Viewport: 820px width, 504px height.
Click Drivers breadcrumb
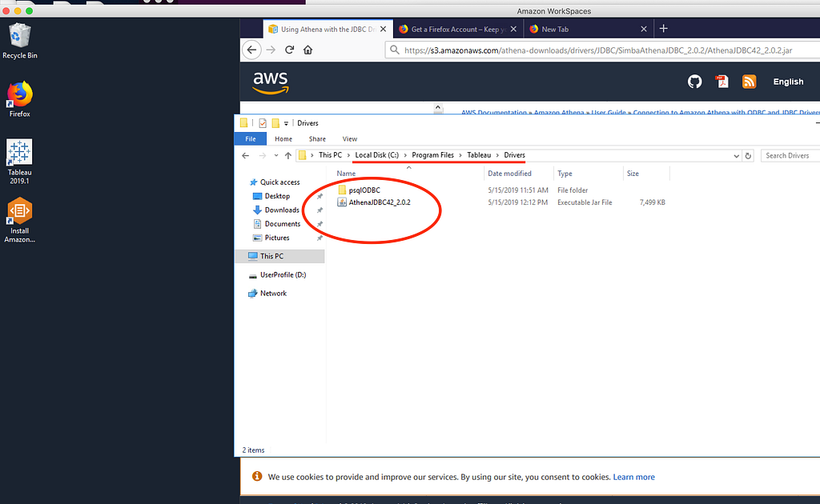tap(514, 155)
